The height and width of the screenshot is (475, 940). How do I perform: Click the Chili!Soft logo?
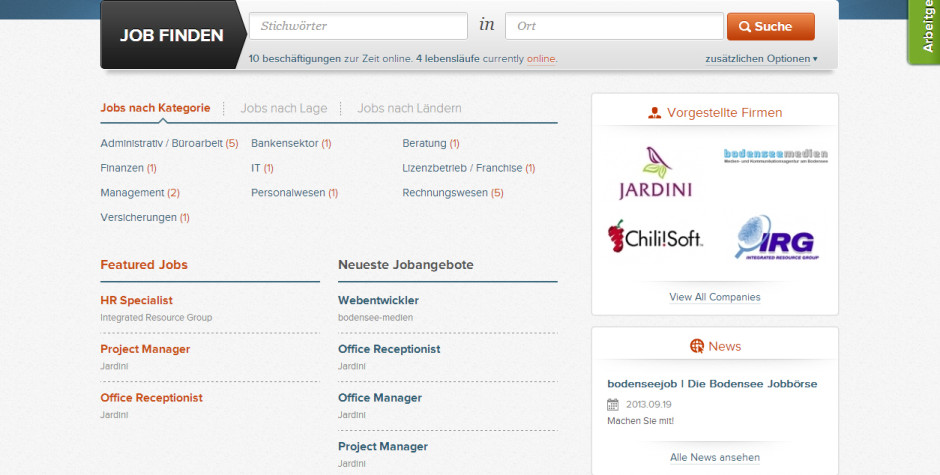coord(655,237)
